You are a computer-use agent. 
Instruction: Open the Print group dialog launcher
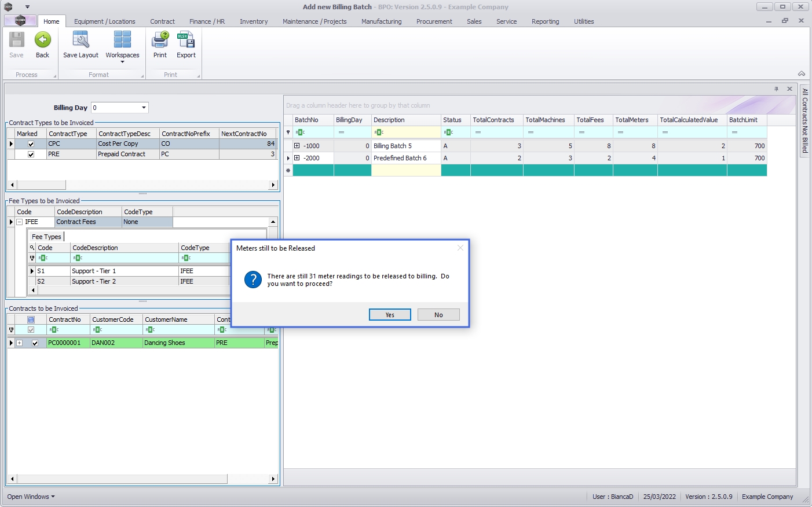pos(198,76)
